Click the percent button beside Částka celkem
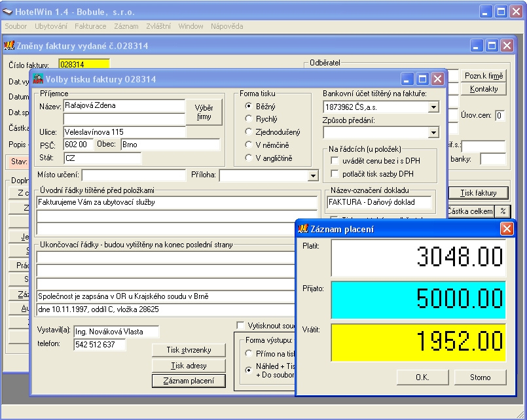Screen dimensions: 527x420 pos(503,211)
